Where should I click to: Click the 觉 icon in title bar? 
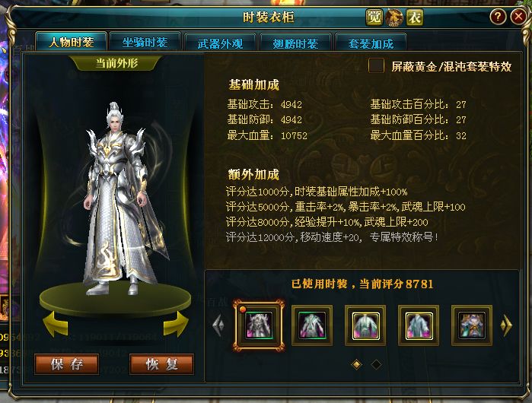point(374,17)
